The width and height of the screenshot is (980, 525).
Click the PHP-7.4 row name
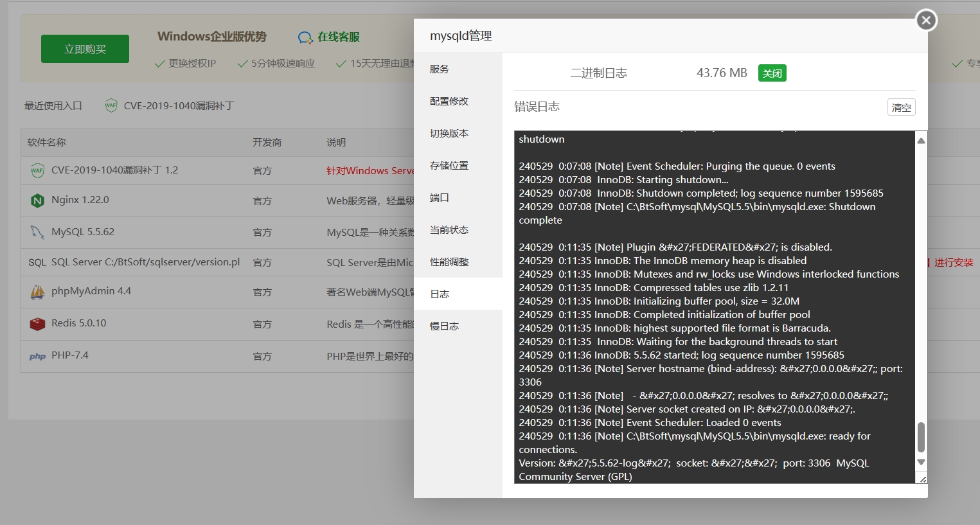tap(70, 355)
